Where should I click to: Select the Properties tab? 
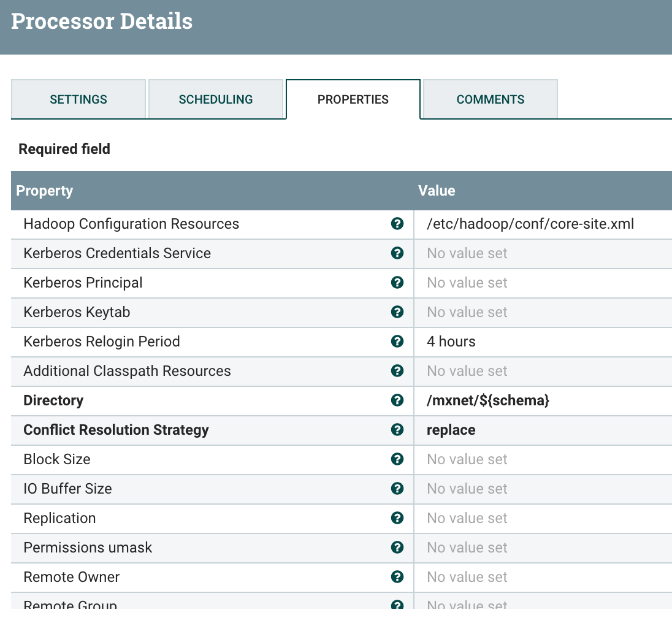click(353, 99)
